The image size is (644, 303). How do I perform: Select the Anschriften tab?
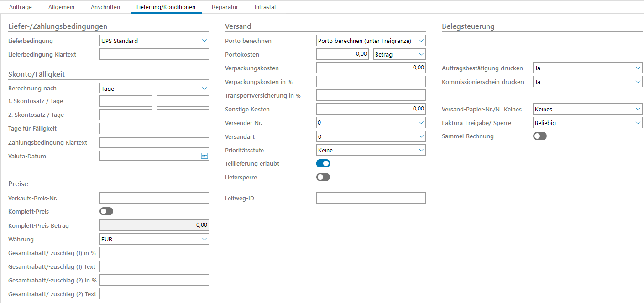pos(105,7)
